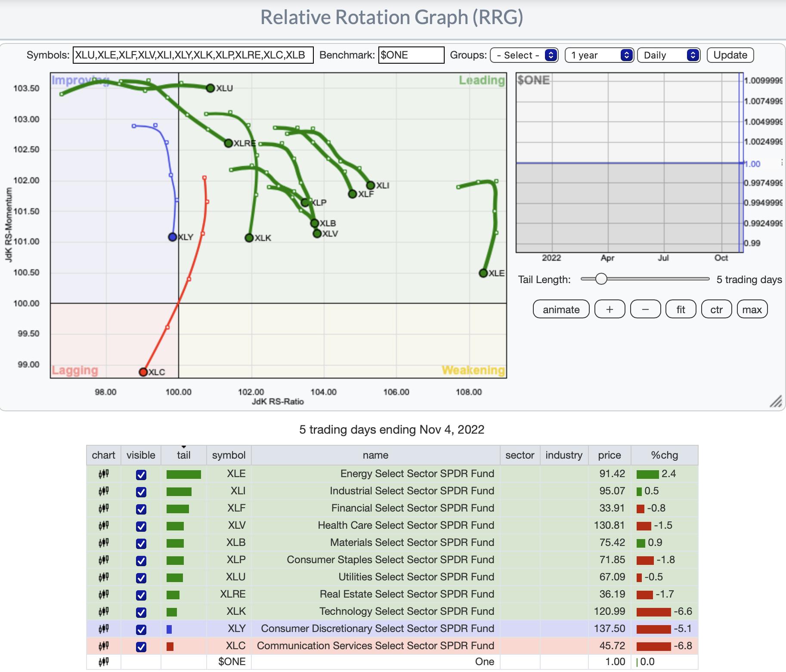
Task: Click the chart icon for $ONE benchmark
Action: [103, 662]
